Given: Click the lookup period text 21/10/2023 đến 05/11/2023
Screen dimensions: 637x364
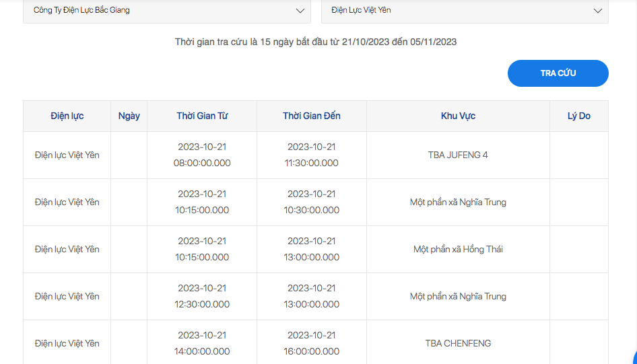Looking at the screenshot, I should click(399, 42).
